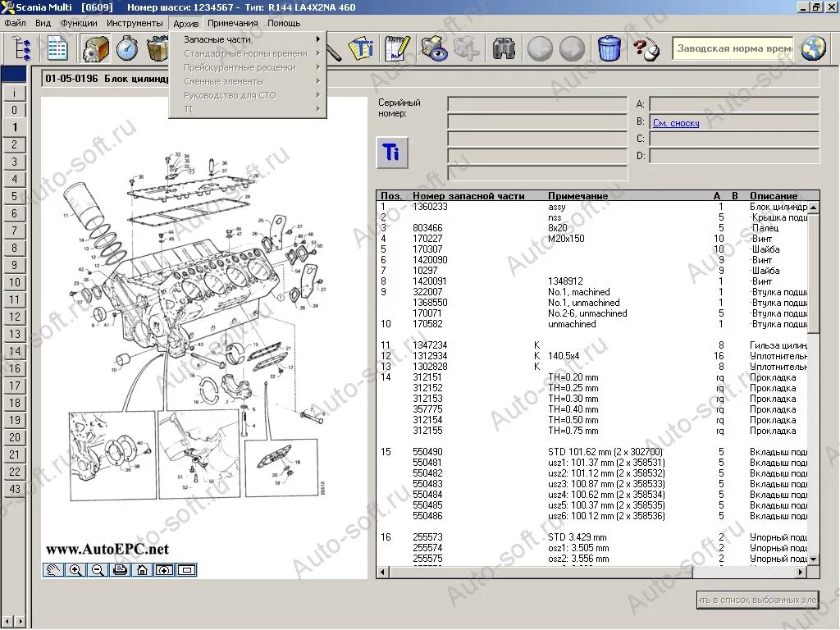The image size is (840, 630).
Task: Click sidebar left scroll arrow at bottom
Action: click(7, 622)
